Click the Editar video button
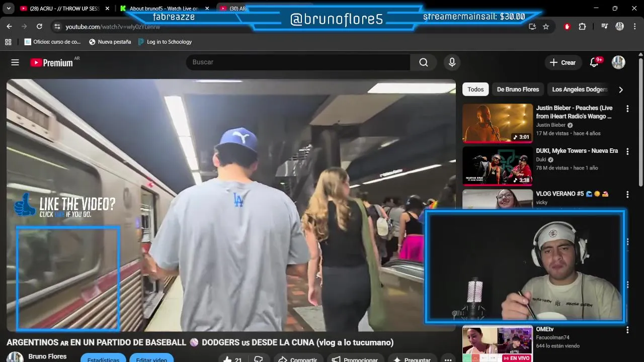The height and width of the screenshot is (362, 644). click(x=151, y=358)
